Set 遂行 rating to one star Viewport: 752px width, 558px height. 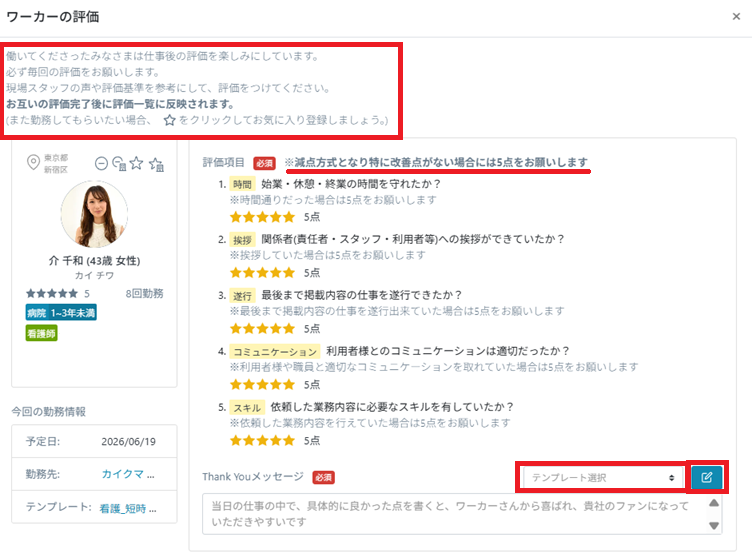coord(235,329)
